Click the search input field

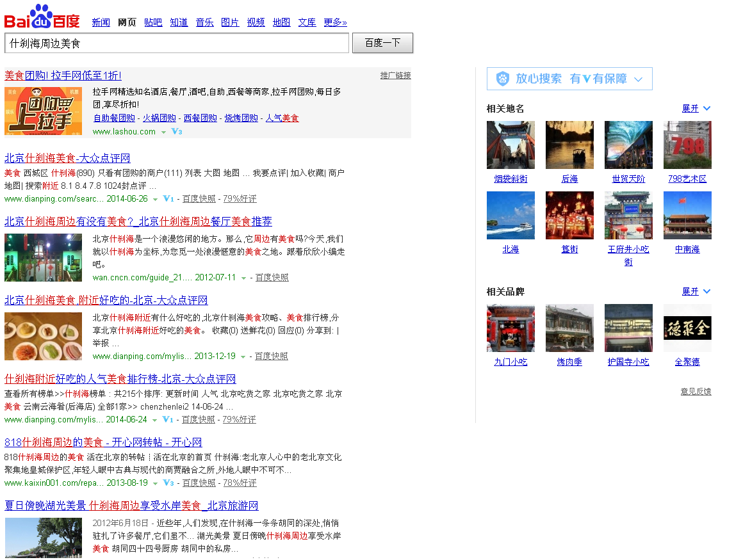(x=177, y=43)
